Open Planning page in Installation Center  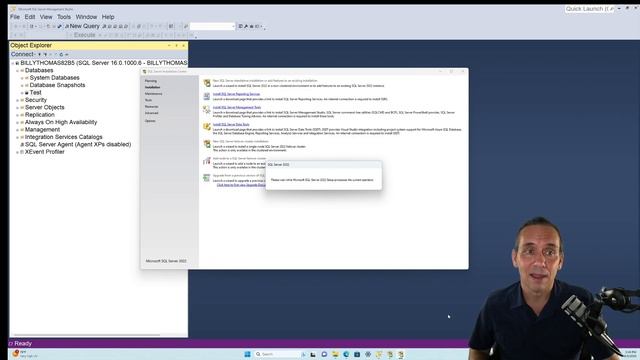[x=151, y=81]
